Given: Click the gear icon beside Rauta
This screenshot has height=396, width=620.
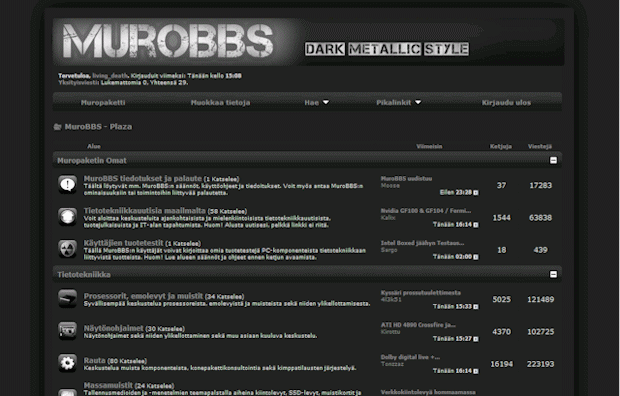Looking at the screenshot, I should (68, 363).
